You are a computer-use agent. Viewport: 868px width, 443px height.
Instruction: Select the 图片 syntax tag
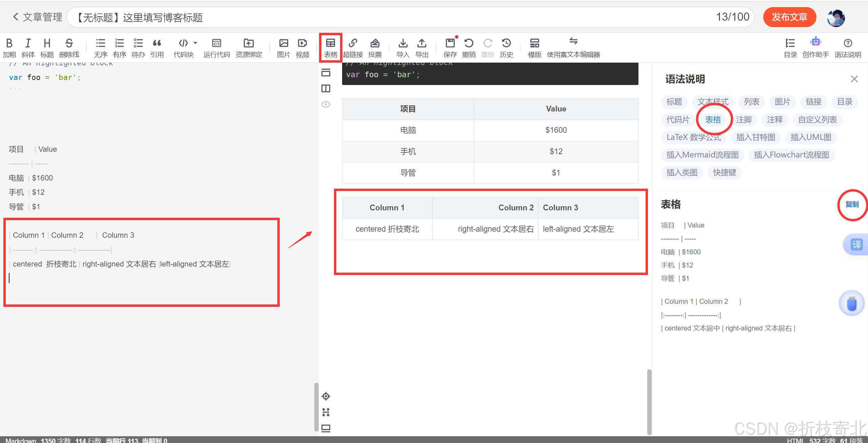click(x=783, y=102)
